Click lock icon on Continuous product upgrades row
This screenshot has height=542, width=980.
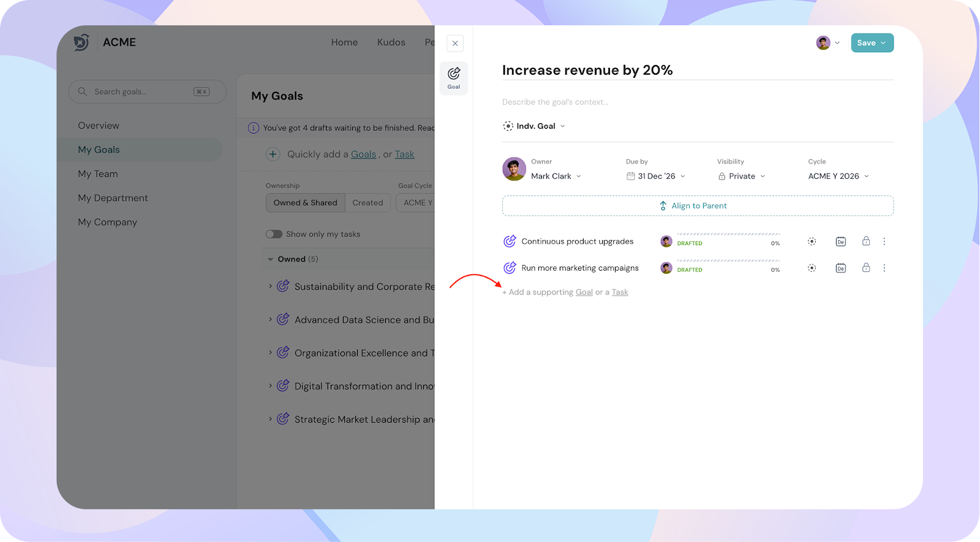[x=866, y=241]
